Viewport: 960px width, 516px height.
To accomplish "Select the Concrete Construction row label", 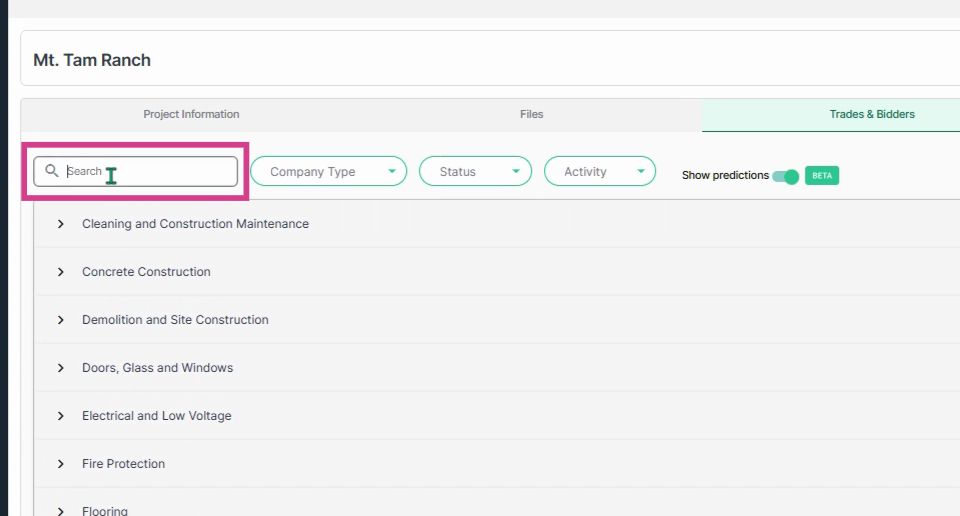I will (146, 272).
